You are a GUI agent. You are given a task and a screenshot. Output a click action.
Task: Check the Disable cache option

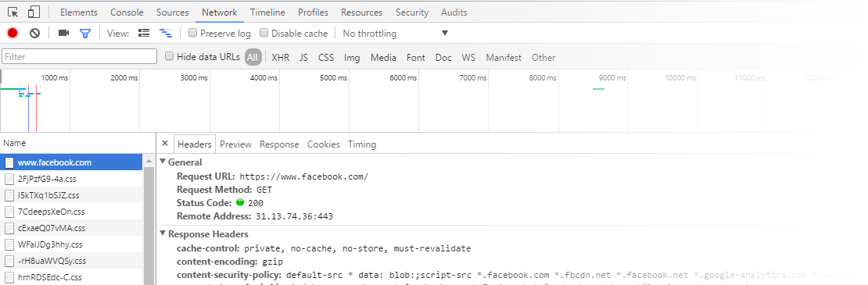[x=264, y=33]
